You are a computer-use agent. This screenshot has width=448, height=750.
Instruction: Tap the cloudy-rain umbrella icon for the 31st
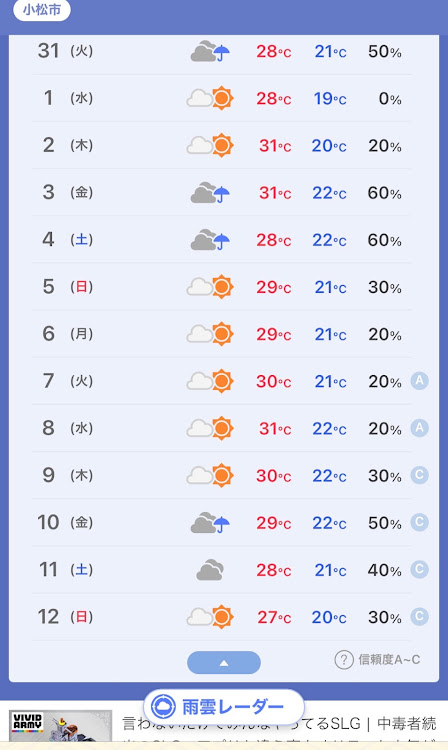pos(210,51)
